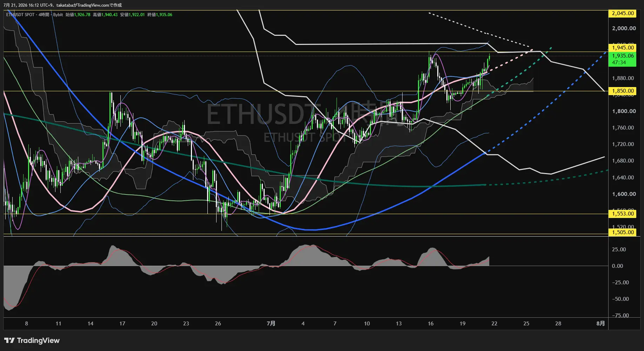Viewport: 644px width, 351px height.
Task: Click the Bybit exchange label in header
Action: point(58,15)
